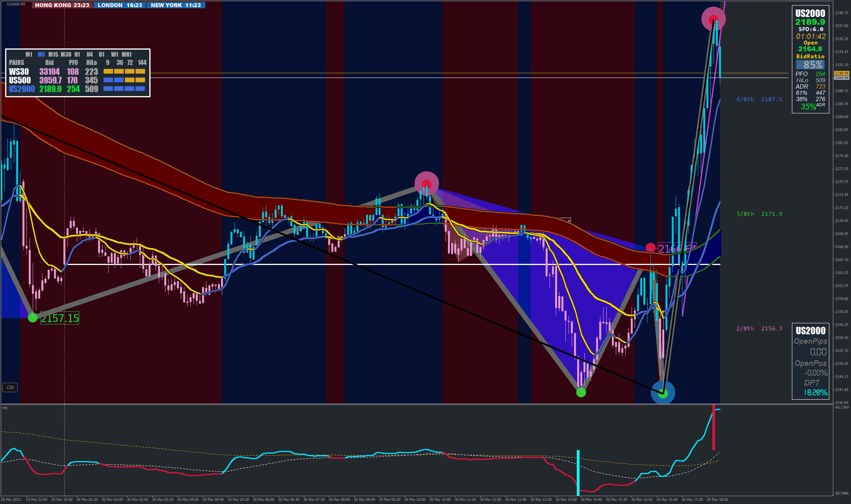Switch to the D1 timeframe
Screen dimensions: 851x504
pos(102,54)
